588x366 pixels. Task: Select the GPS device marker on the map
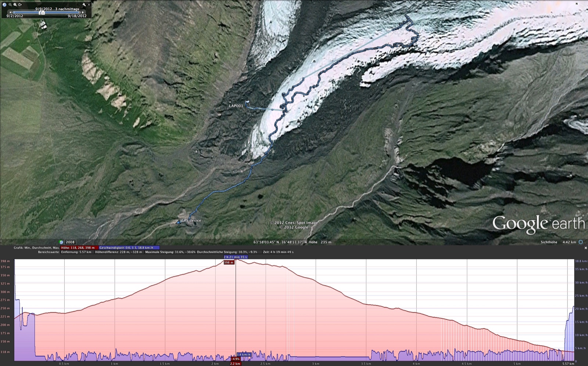[x=178, y=222]
